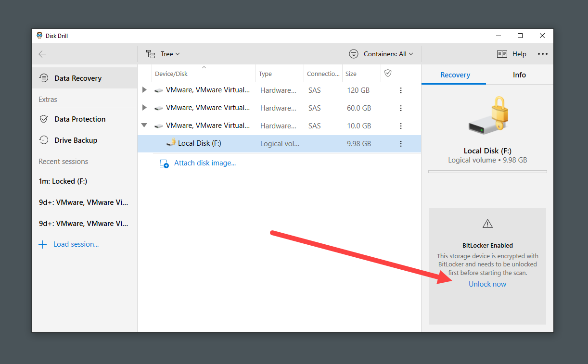588x364 pixels.
Task: Collapse the 10.0 GB VMware disk
Action: point(144,126)
